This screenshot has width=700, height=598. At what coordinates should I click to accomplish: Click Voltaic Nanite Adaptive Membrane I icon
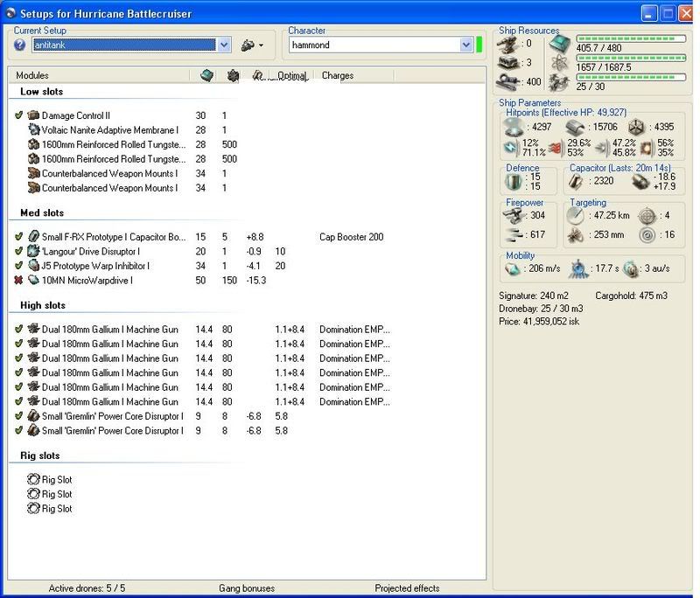click(x=33, y=129)
